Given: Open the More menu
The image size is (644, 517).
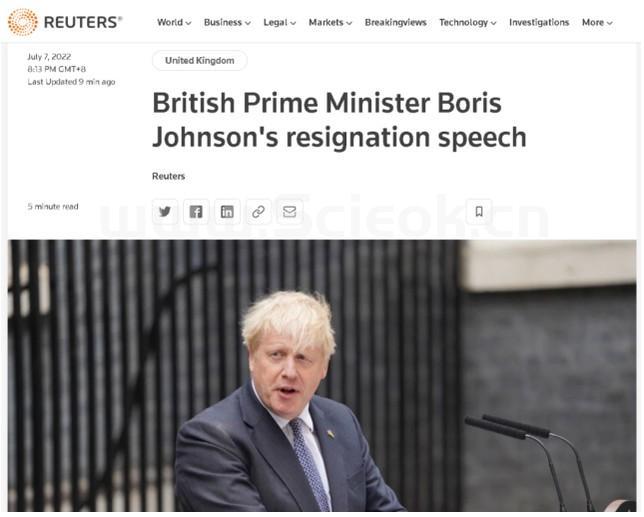Looking at the screenshot, I should tap(597, 23).
